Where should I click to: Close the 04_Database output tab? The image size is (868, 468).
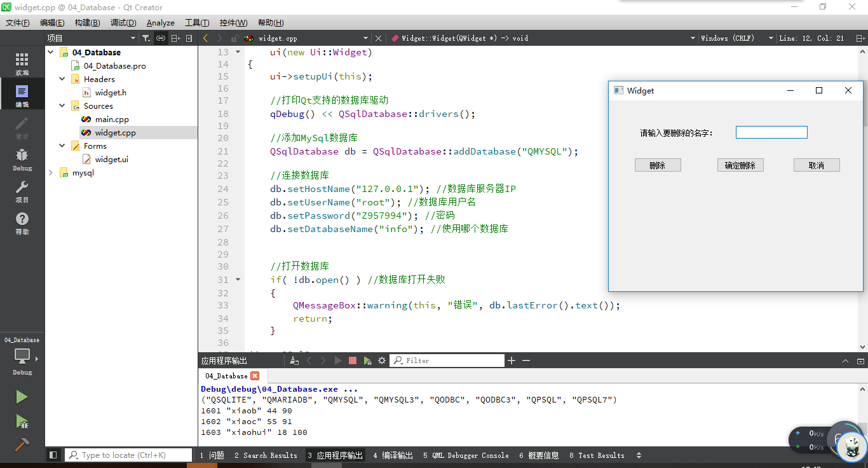pos(255,376)
